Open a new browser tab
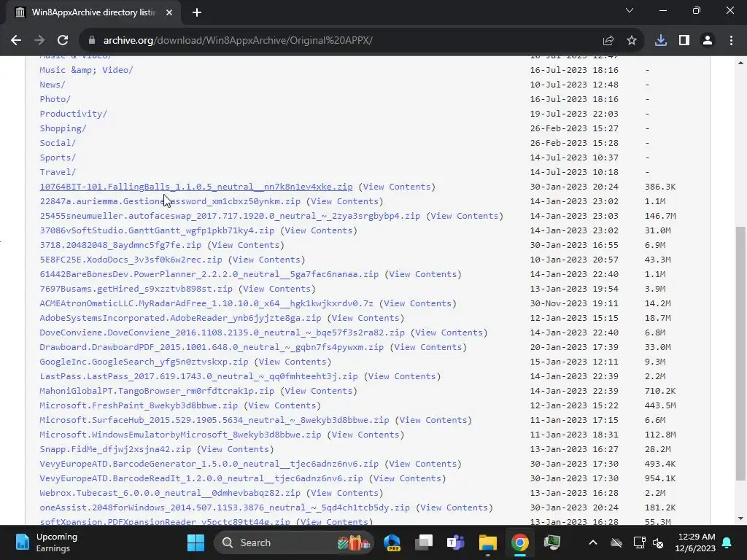The width and height of the screenshot is (747, 560). coord(197,12)
